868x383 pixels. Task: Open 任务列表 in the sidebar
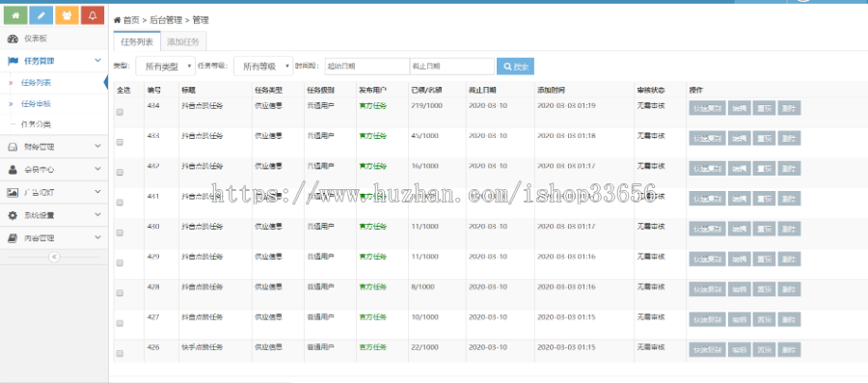coord(37,83)
